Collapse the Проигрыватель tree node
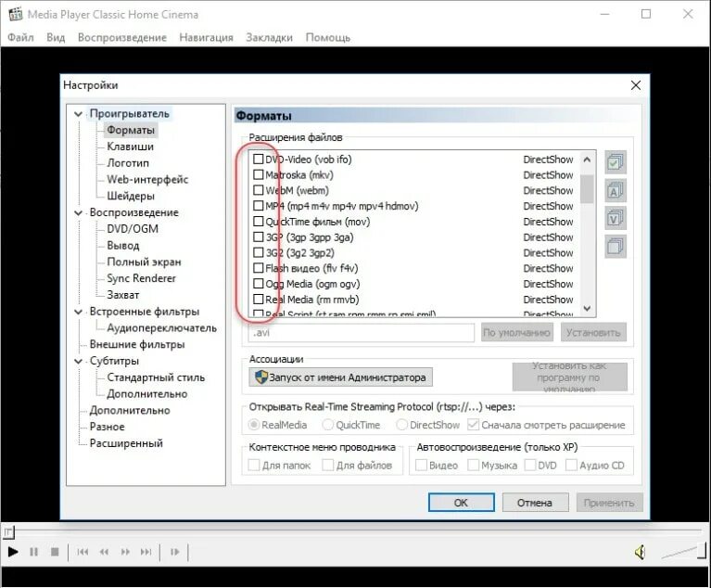 point(79,114)
